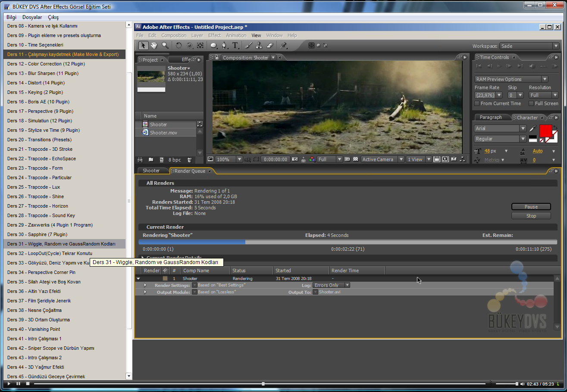Open the Frame Rate dropdown
Image resolution: width=567 pixels, height=392 pixels.
tap(489, 95)
